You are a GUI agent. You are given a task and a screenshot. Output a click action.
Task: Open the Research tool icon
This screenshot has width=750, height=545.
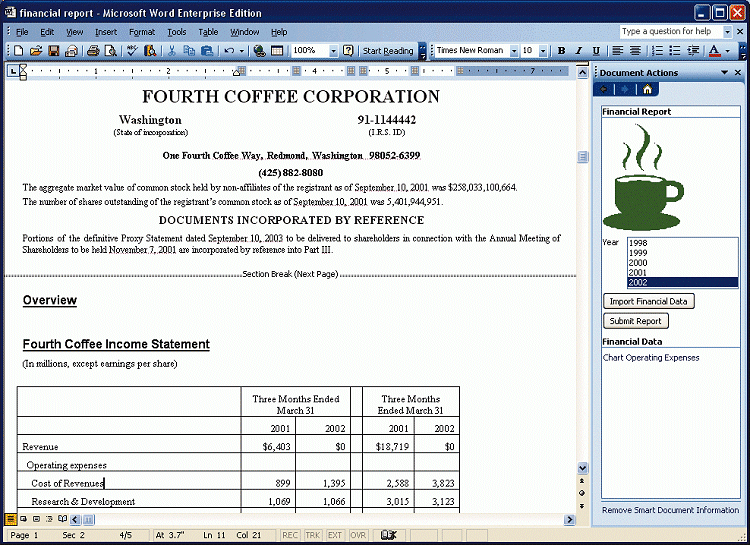coord(150,51)
